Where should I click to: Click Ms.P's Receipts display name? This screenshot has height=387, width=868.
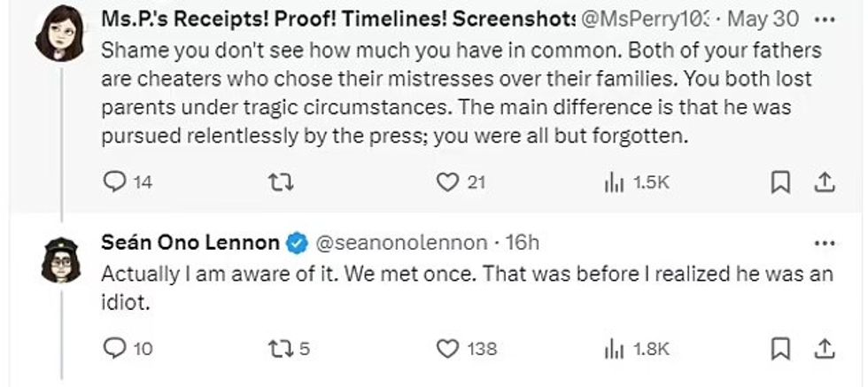337,18
